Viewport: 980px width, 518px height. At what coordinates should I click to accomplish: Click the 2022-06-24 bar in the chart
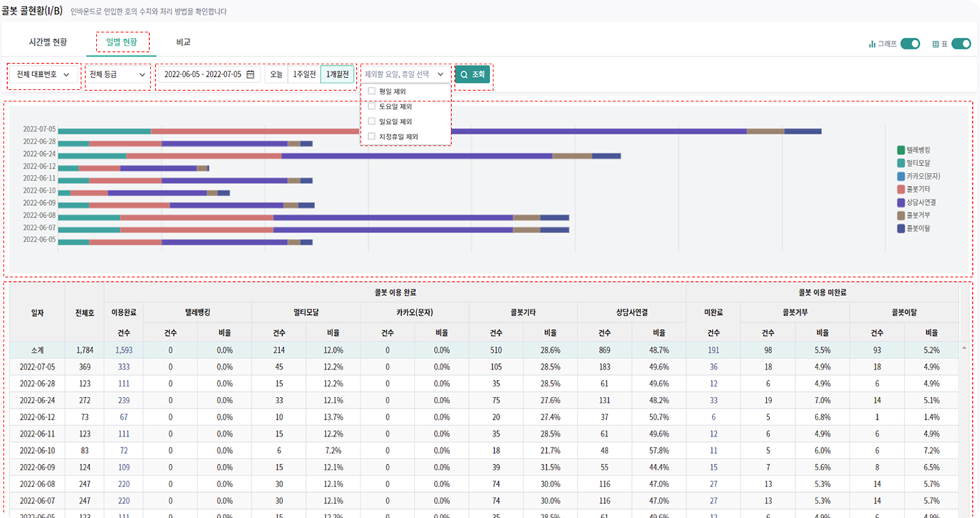tap(339, 155)
